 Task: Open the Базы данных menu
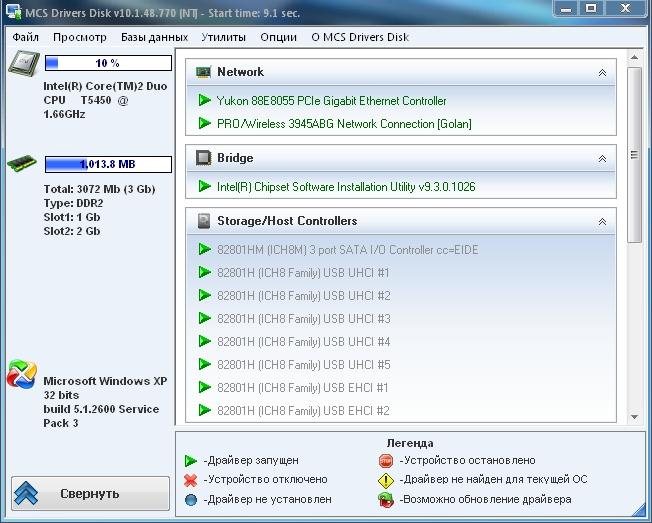pos(154,37)
